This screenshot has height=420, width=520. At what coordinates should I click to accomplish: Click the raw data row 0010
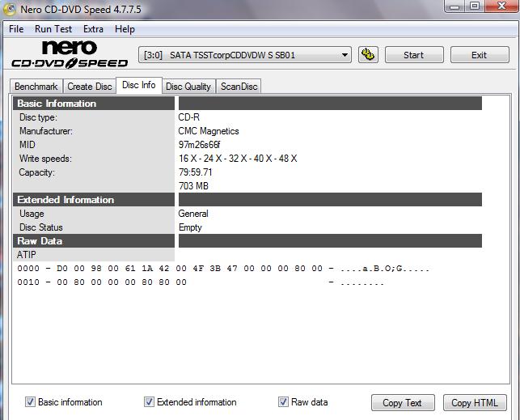[201, 282]
